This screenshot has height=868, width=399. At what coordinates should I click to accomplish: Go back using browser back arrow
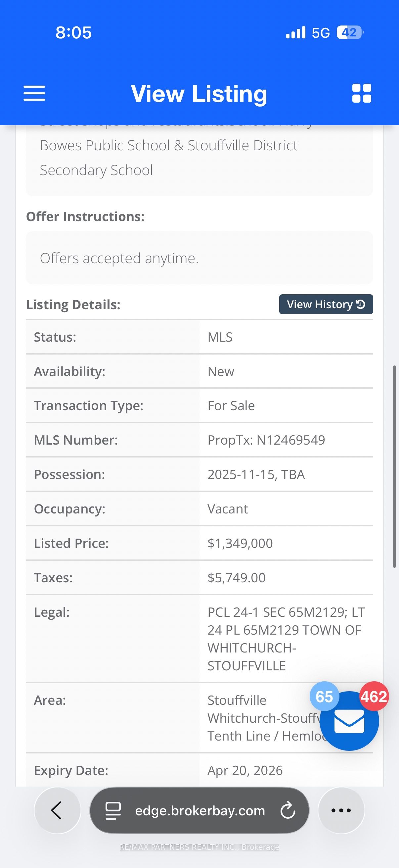57,810
